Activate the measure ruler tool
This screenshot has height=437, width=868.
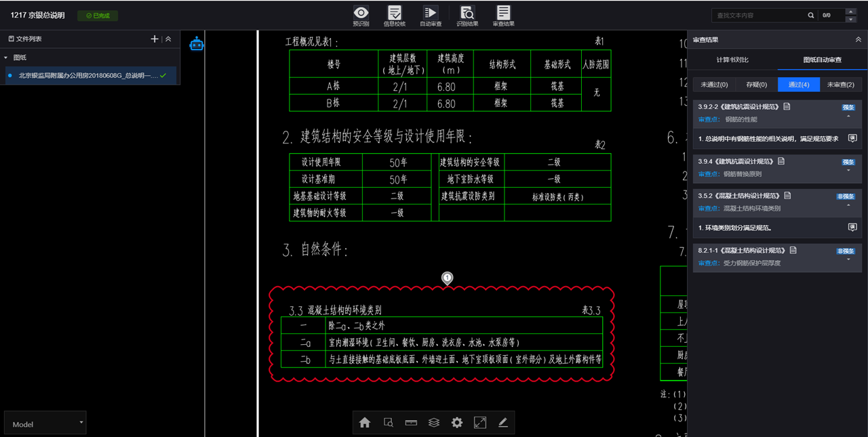(x=410, y=422)
